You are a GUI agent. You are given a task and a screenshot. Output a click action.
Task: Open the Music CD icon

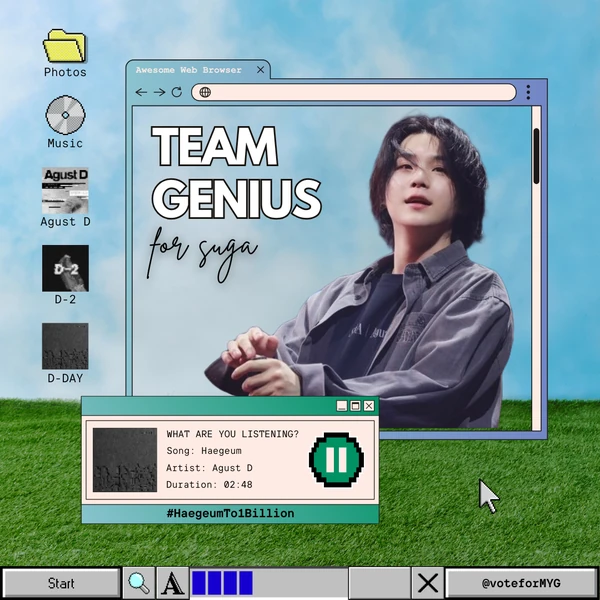click(65, 114)
